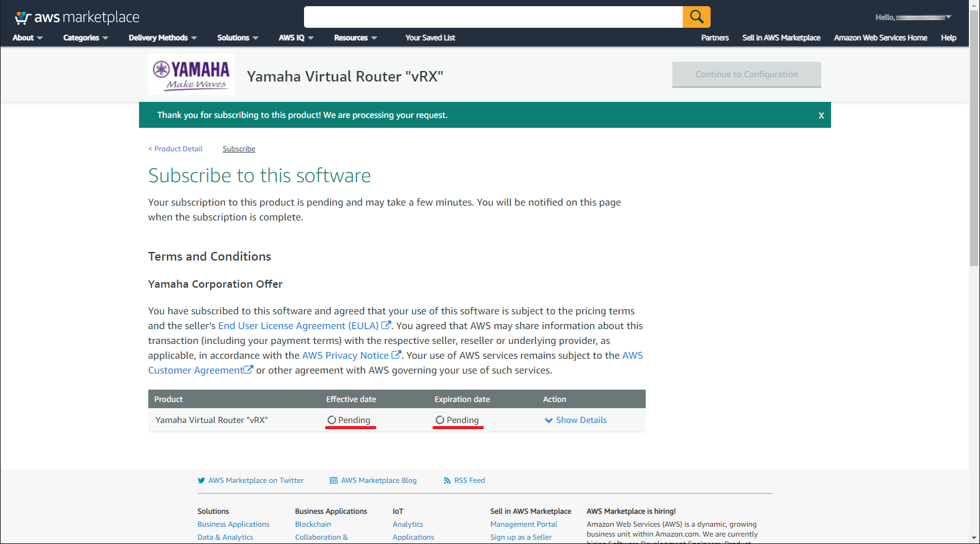Click into the marketplace search field

coord(493,17)
